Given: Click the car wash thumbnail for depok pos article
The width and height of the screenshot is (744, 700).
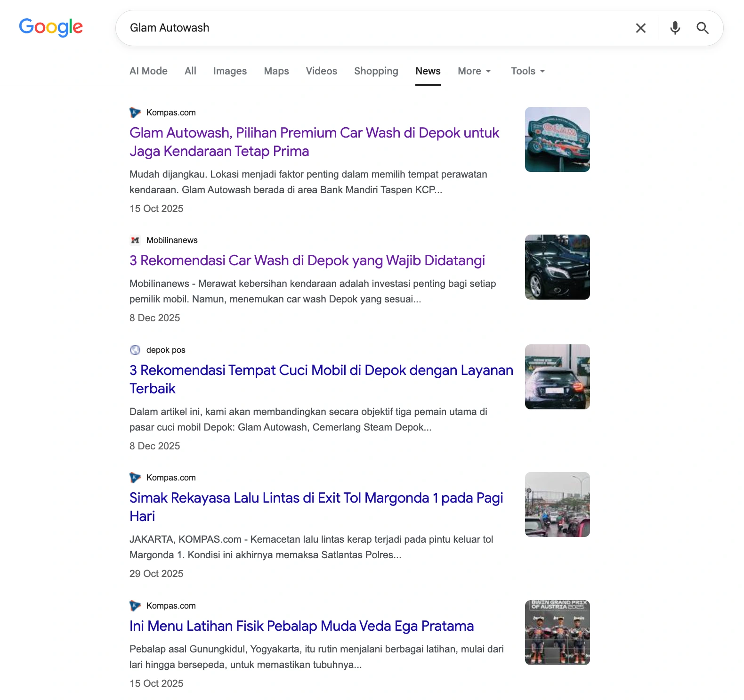Looking at the screenshot, I should (x=558, y=377).
